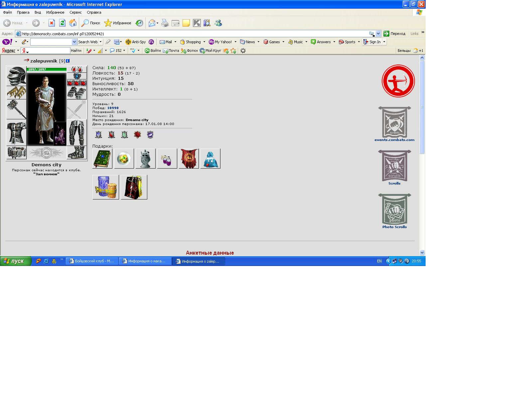Click the blue slime creature gift
Image resolution: width=532 pixels, height=399 pixels.
[210, 159]
